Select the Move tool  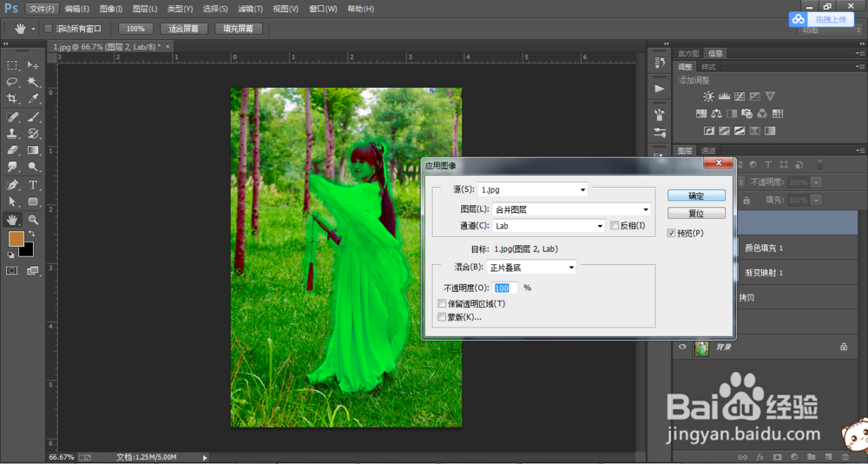(33, 65)
